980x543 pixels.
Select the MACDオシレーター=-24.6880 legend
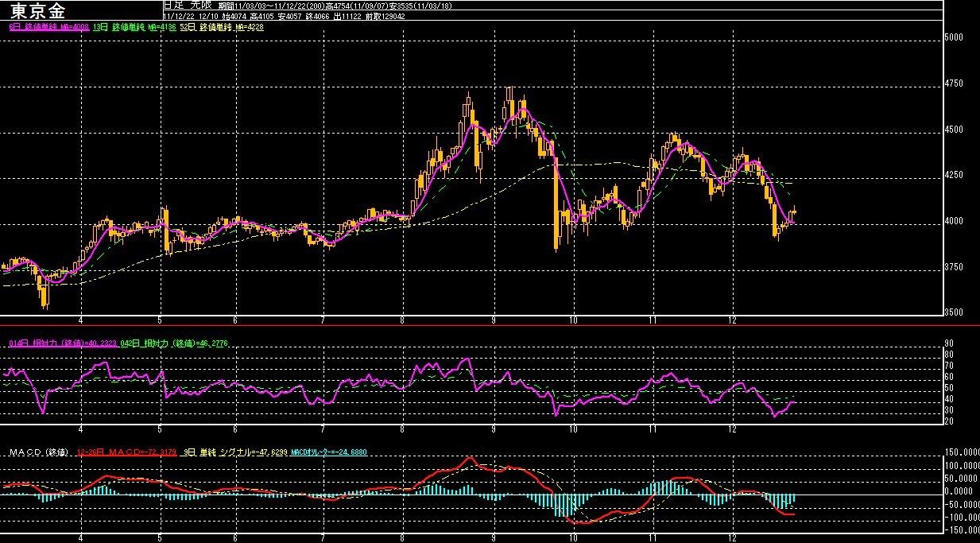pos(328,452)
